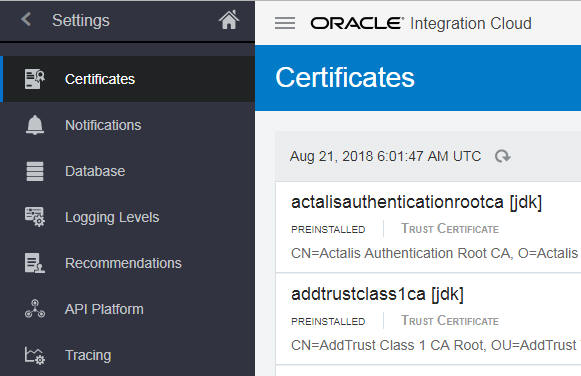This screenshot has width=581, height=376.
Task: Click the Recommendations icon in sidebar
Action: pos(35,263)
